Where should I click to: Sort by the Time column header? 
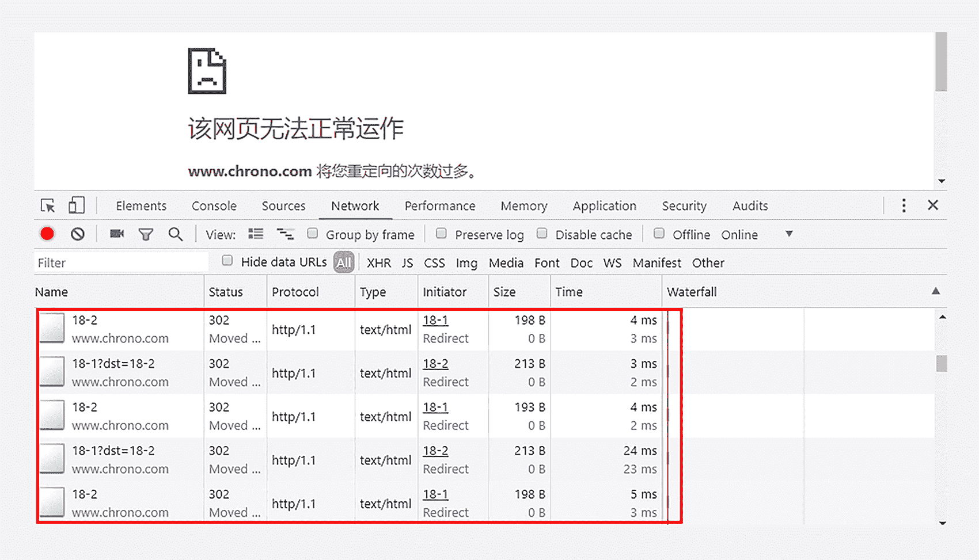(606, 292)
